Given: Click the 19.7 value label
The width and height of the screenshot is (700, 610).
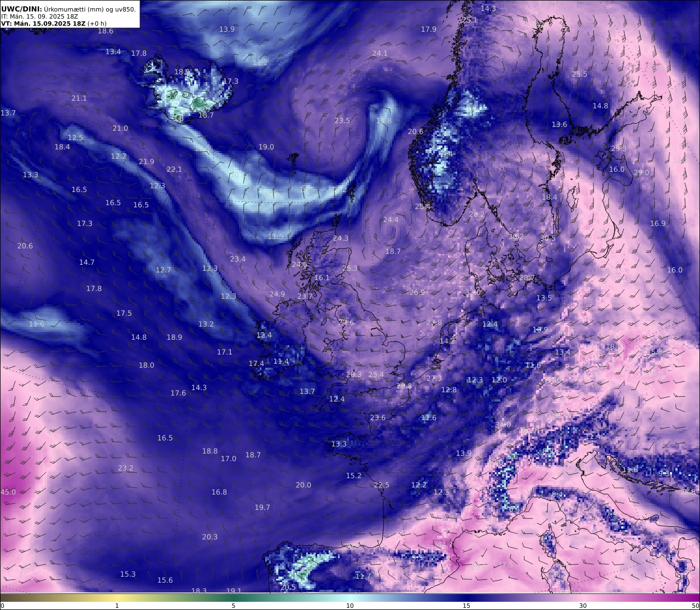Looking at the screenshot, I should point(262,508).
